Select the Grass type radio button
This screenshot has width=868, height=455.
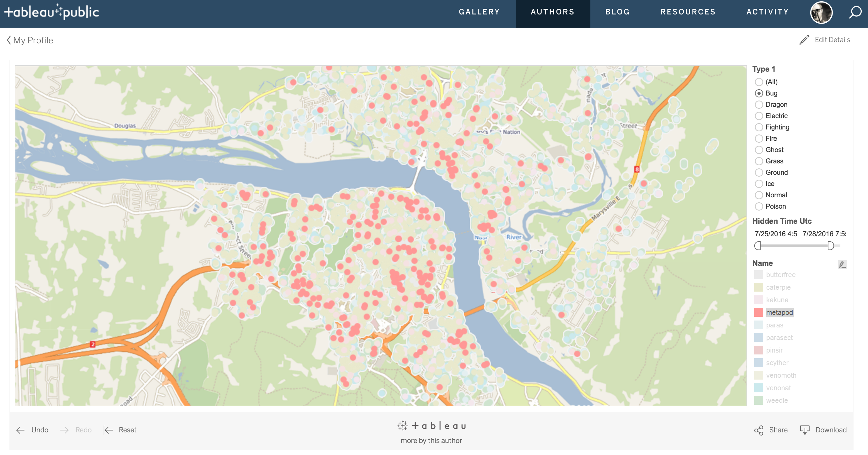point(758,161)
